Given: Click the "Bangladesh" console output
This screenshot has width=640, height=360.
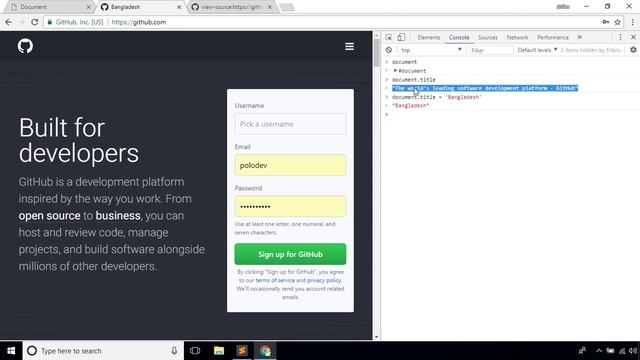Looking at the screenshot, I should [x=410, y=106].
